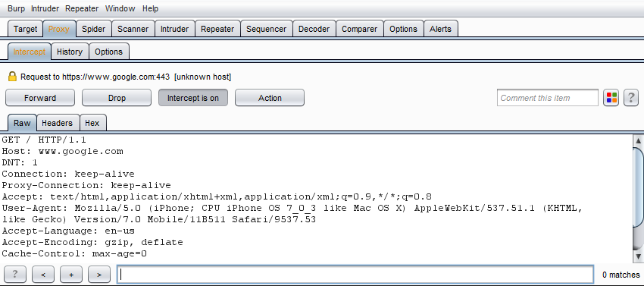
Task: Click the Proxy-Connection: keep-alive line
Action: pos(86,186)
